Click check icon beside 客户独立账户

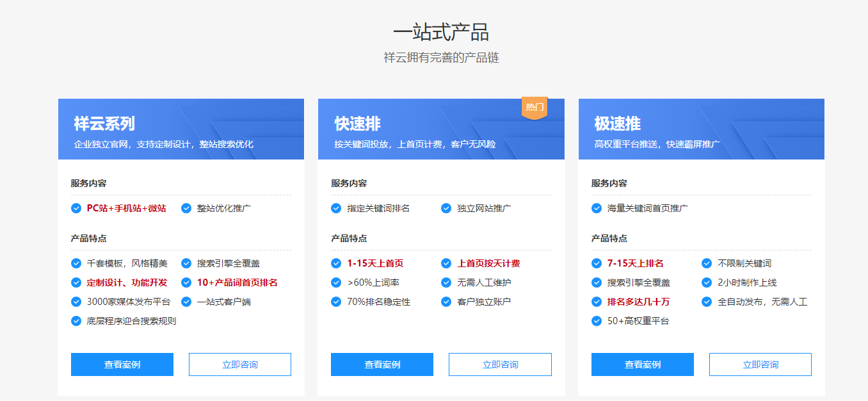[x=446, y=302]
